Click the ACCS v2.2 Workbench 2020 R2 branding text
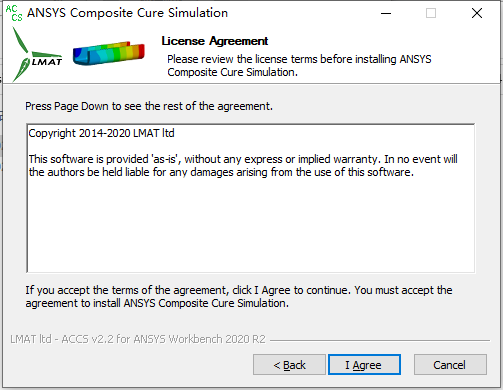This screenshot has width=503, height=390. [x=138, y=339]
